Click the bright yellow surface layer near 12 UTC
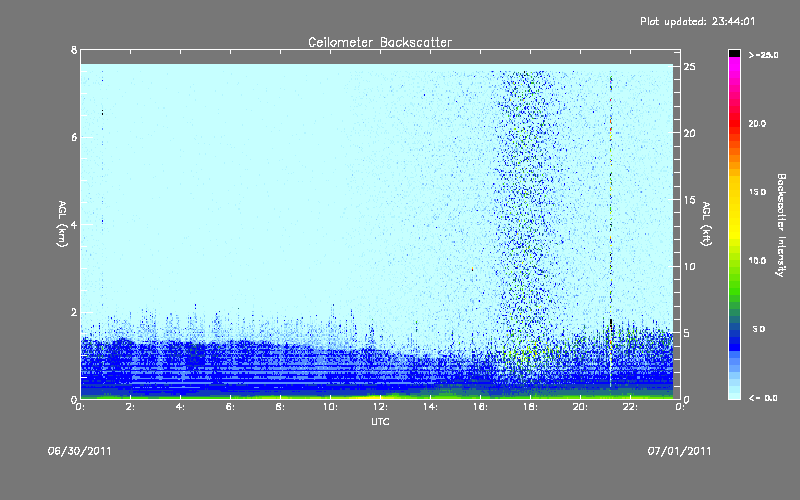The width and height of the screenshot is (800, 500). 378,396
